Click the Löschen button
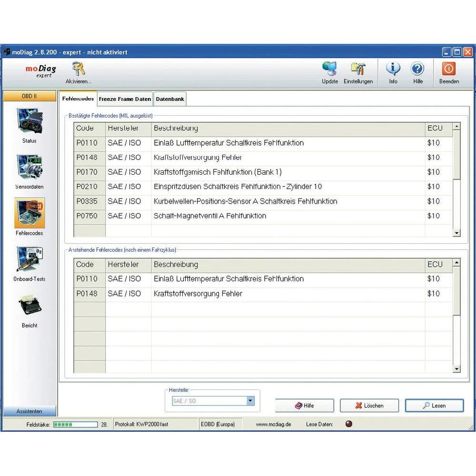Screen dimensions: 476x476 point(369,406)
